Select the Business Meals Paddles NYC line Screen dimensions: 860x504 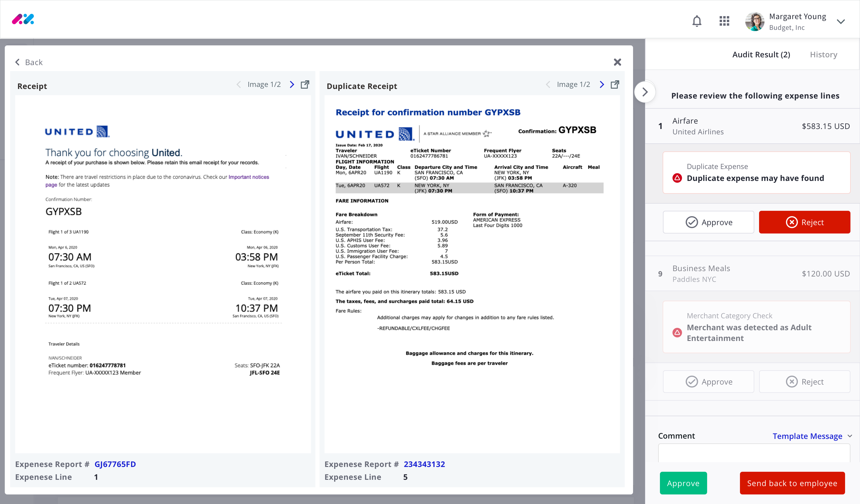[x=752, y=273]
